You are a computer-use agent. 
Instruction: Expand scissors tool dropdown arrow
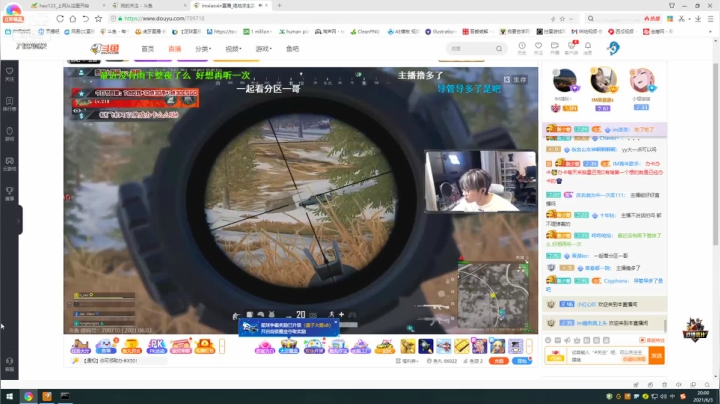pos(689,19)
